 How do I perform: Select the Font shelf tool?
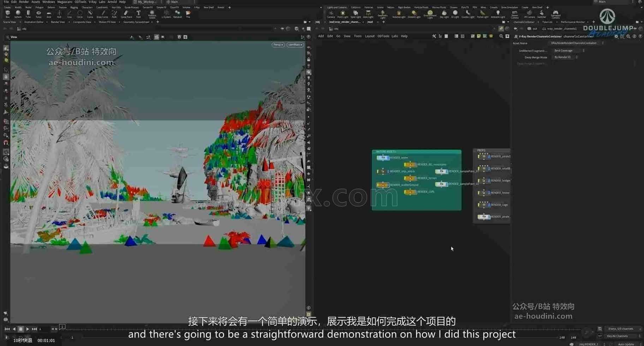(138, 14)
